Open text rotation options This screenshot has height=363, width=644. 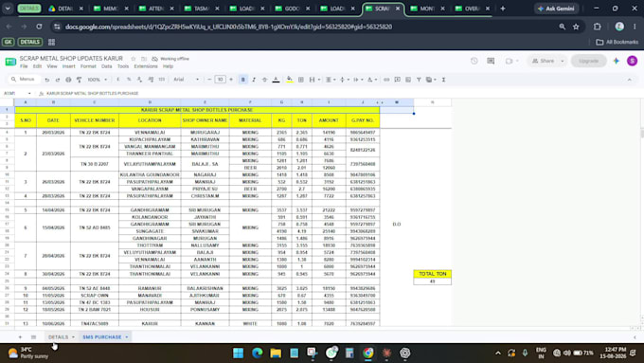(x=371, y=80)
